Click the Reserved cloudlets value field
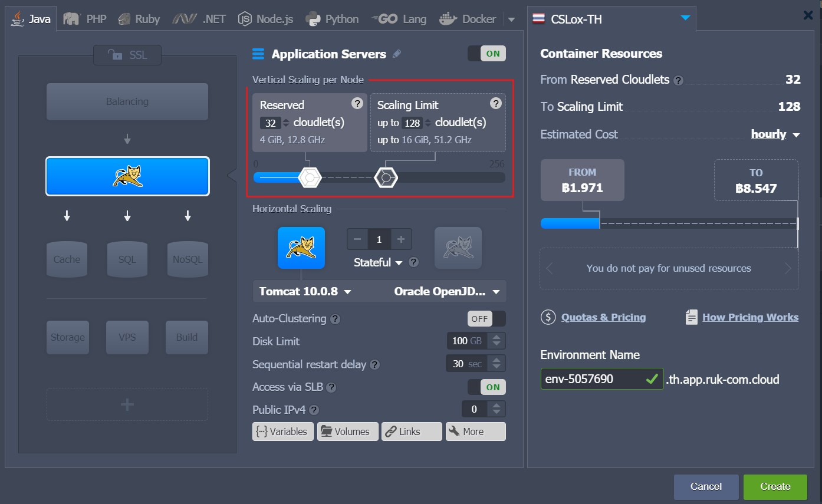The height and width of the screenshot is (504, 822). 271,123
